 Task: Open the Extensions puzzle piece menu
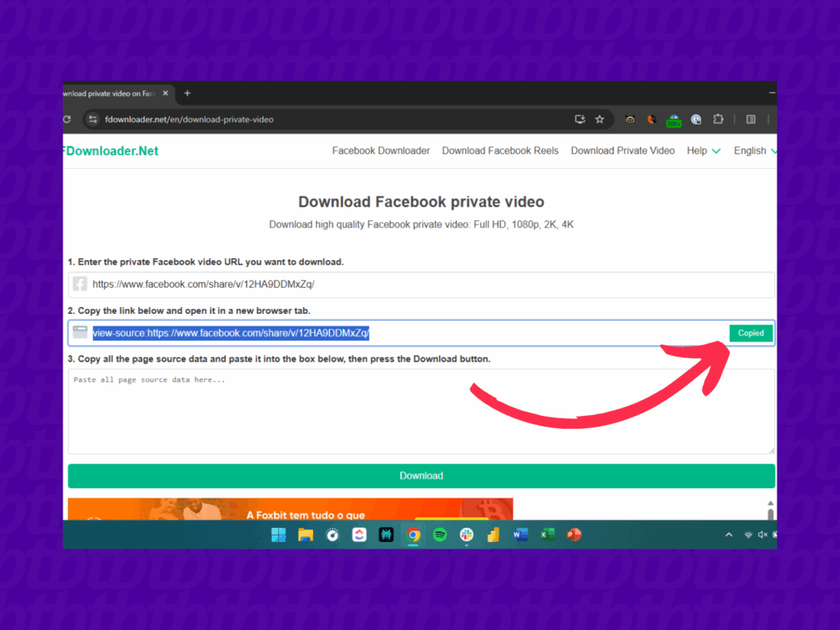pos(718,119)
